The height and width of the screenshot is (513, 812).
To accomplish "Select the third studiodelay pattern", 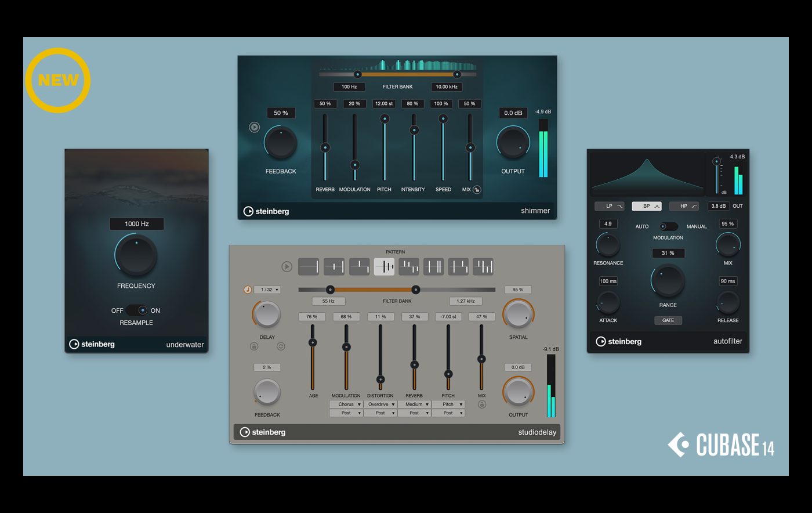I will [x=359, y=266].
